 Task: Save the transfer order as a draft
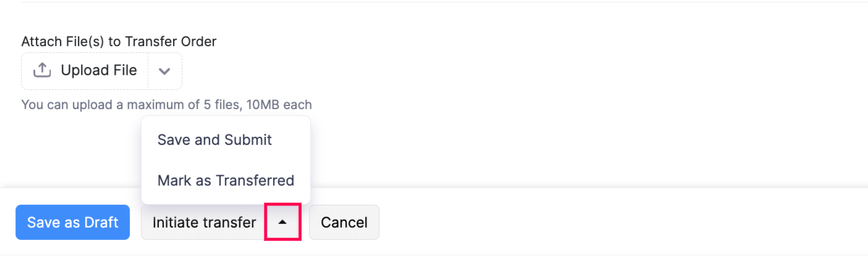(72, 222)
